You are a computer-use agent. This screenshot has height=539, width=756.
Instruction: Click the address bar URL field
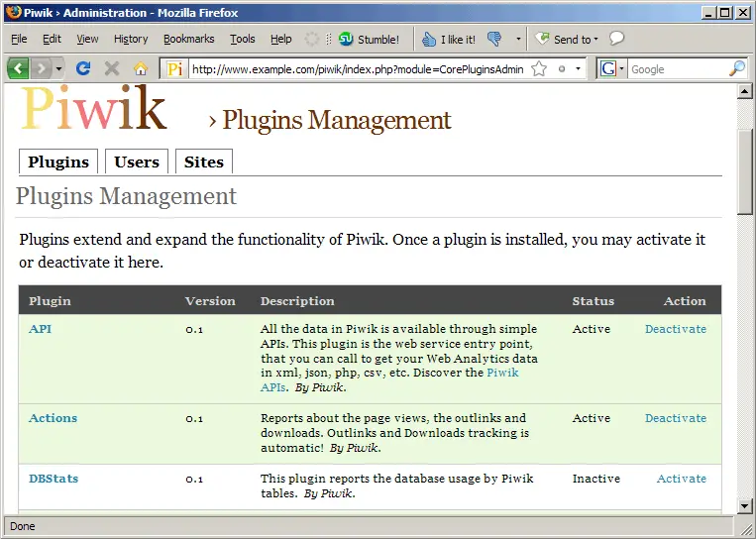(358, 69)
